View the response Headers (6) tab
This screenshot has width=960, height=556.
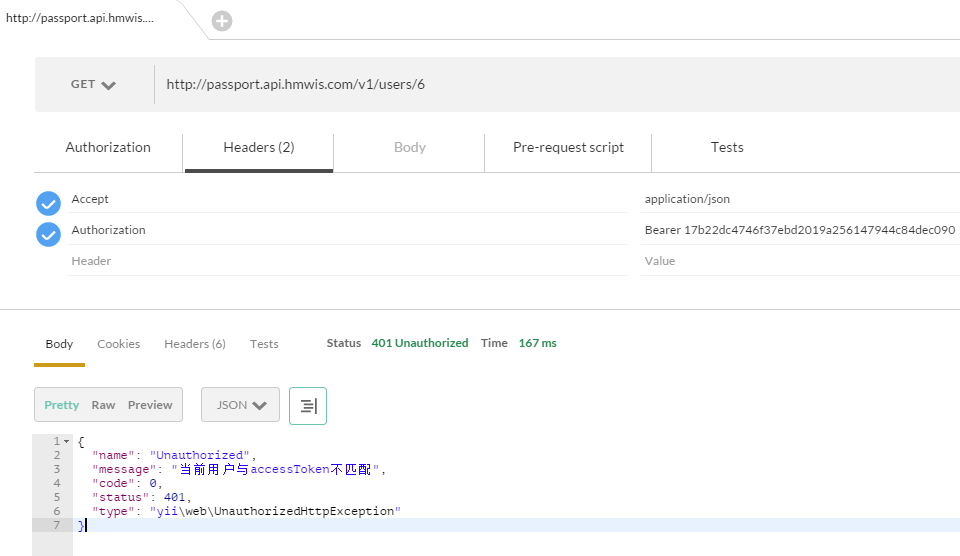pos(195,344)
